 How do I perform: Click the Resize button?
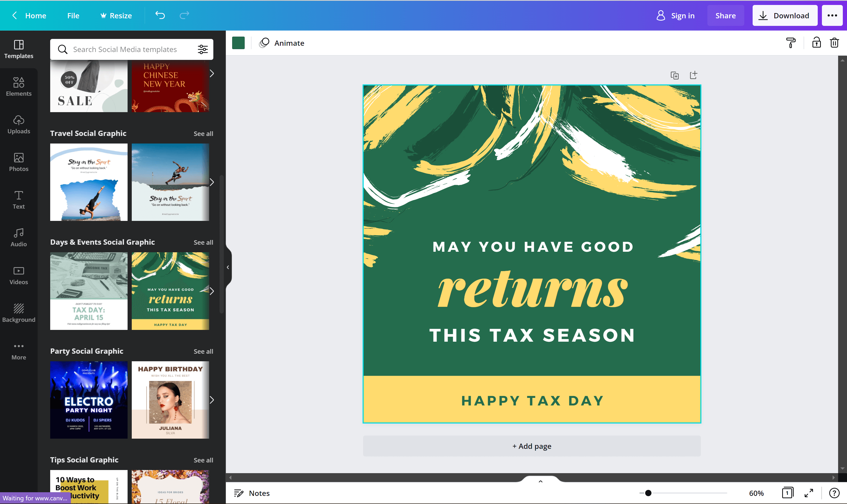tap(116, 16)
